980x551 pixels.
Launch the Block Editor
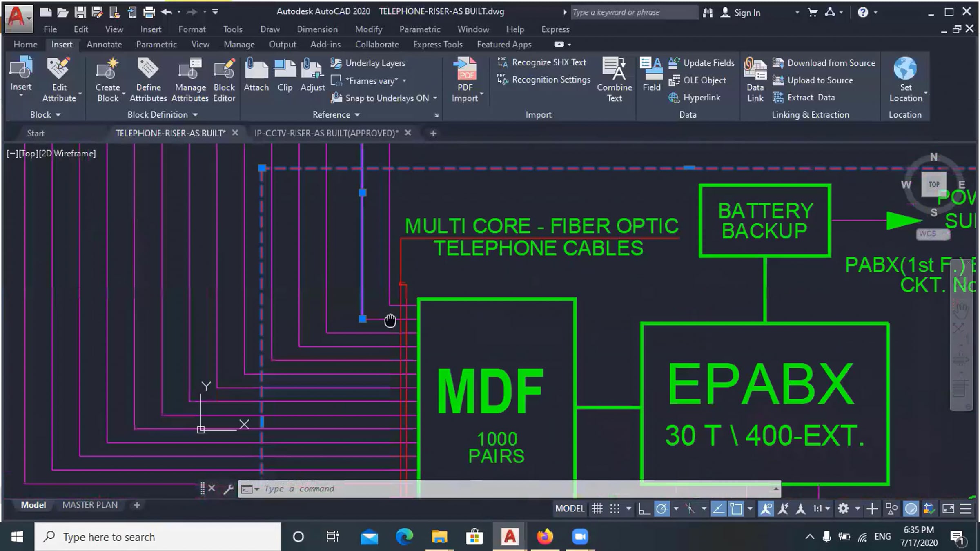tap(224, 80)
